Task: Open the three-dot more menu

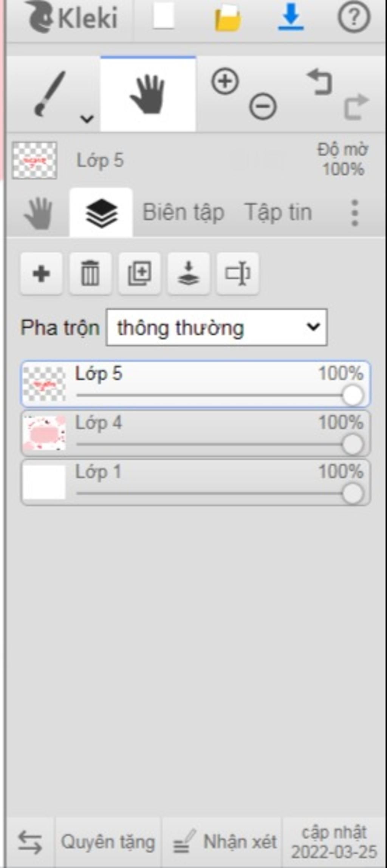Action: coord(354,213)
